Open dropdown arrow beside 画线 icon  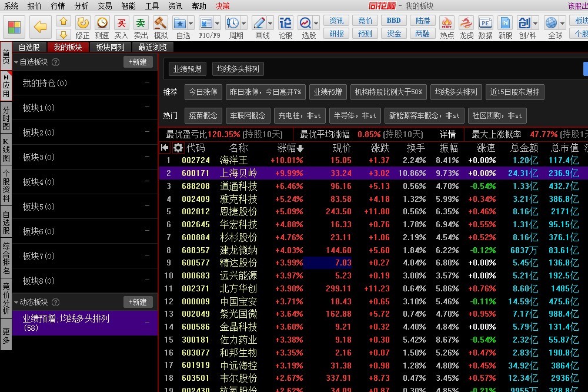click(x=270, y=24)
